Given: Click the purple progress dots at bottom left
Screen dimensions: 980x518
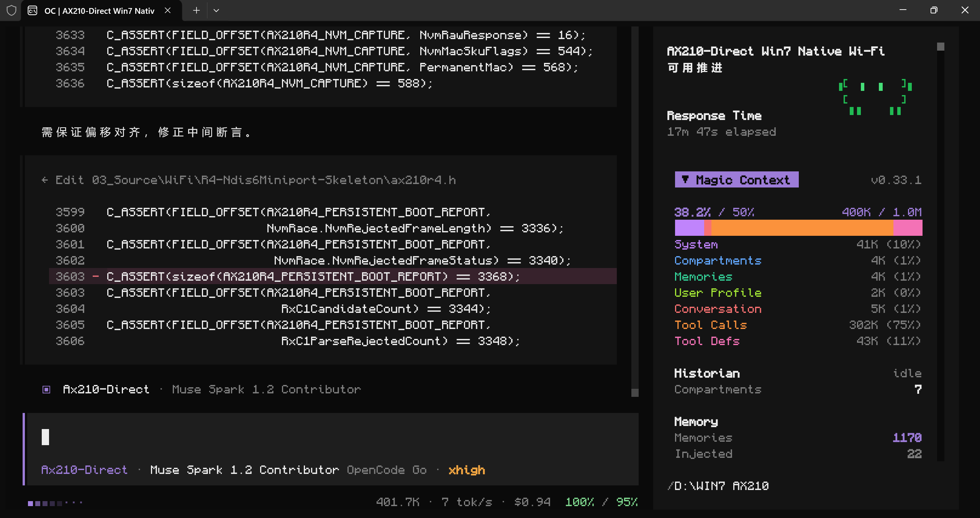Looking at the screenshot, I should pos(55,503).
